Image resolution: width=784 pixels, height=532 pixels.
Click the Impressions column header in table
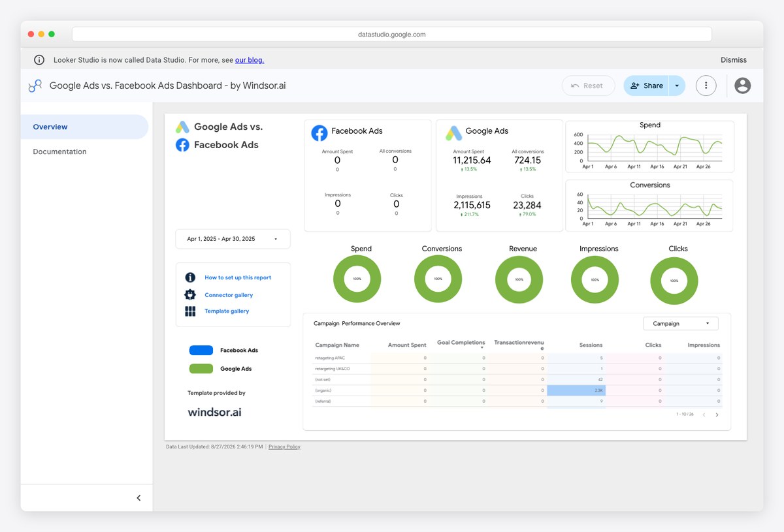pos(704,345)
